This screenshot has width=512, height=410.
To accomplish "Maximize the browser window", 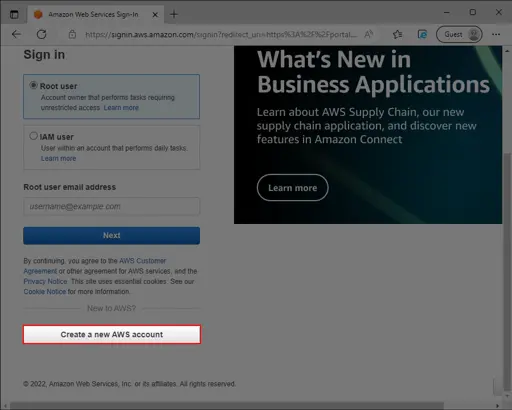I will pyautogui.click(x=473, y=12).
